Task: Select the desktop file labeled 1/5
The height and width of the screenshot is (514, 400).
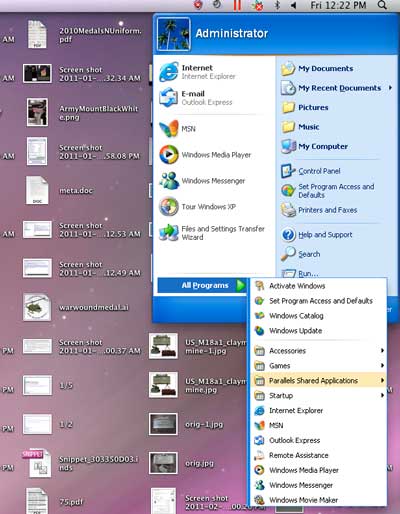Action: pos(37,385)
